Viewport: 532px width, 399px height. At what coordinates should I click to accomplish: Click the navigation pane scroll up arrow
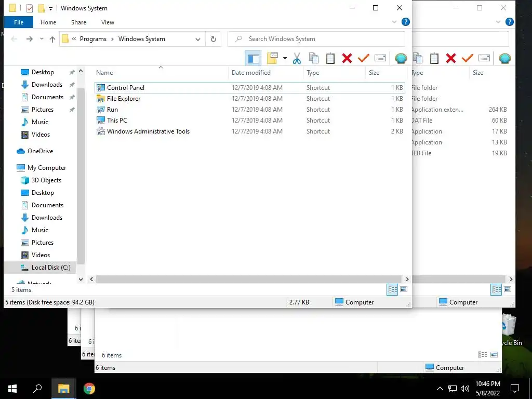pos(81,71)
